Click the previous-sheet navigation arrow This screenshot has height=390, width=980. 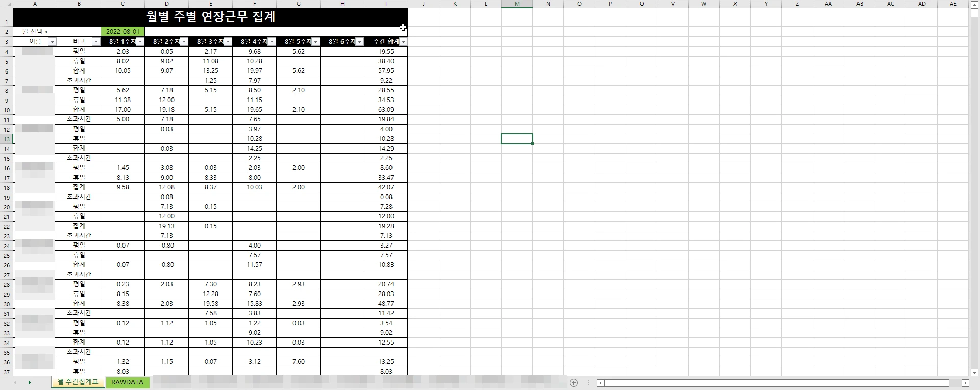15,383
